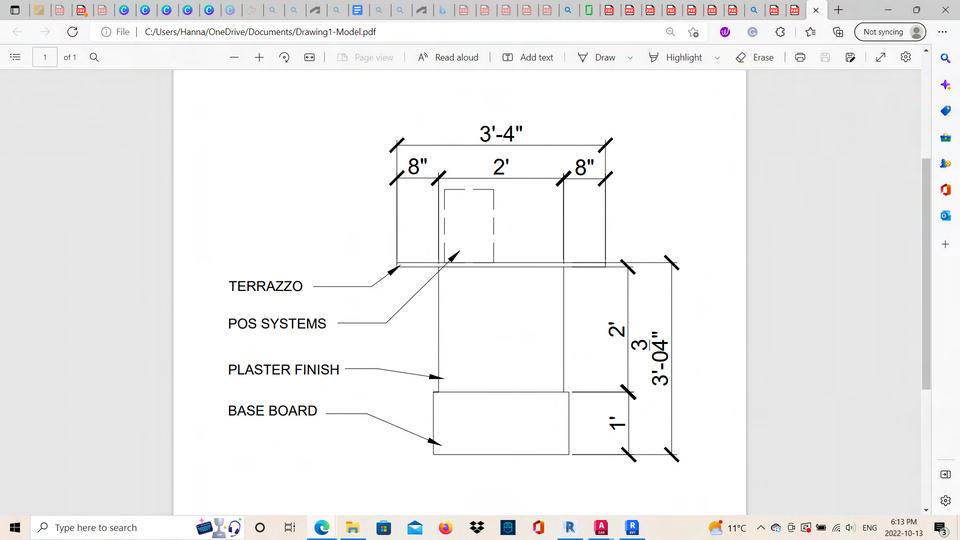The height and width of the screenshot is (540, 960).
Task: Add a sidebar app with plus icon
Action: click(945, 244)
